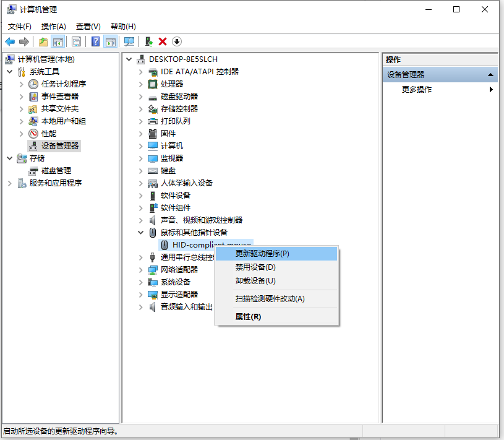Collapse the 设备管理器 actions section header
The width and height of the screenshot is (504, 440).
491,75
